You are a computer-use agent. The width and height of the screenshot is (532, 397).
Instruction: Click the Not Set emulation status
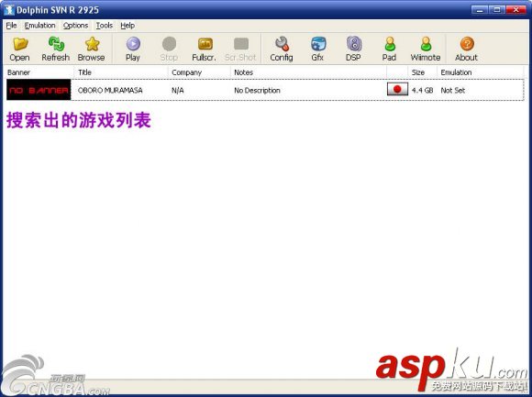pyautogui.click(x=452, y=90)
